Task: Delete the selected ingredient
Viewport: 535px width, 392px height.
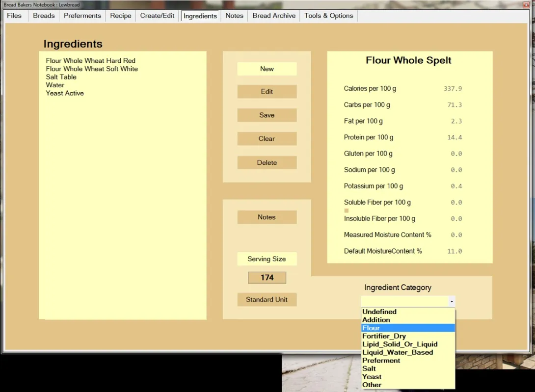Action: [x=267, y=163]
